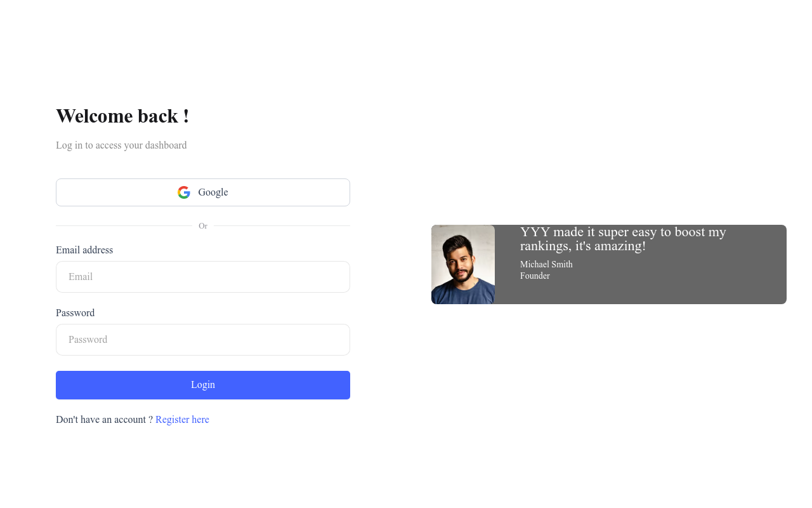The width and height of the screenshot is (812, 508).
Task: Click the Password field label
Action: (x=75, y=313)
